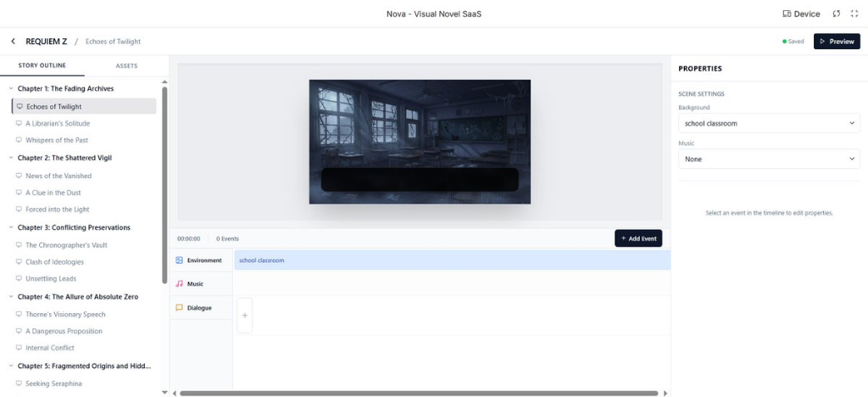Collapse Chapter 2: The Shattered Vigil
Image resolution: width=868 pixels, height=397 pixels.
click(x=11, y=158)
